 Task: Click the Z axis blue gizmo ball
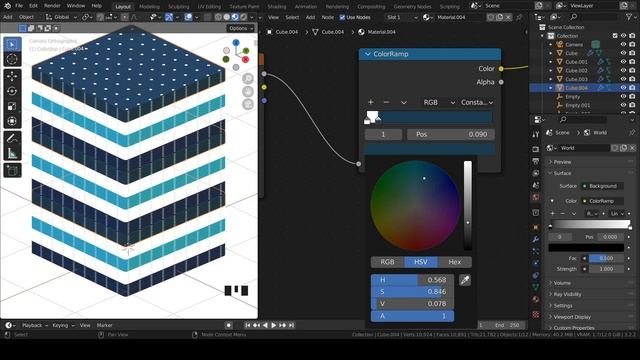tap(236, 43)
